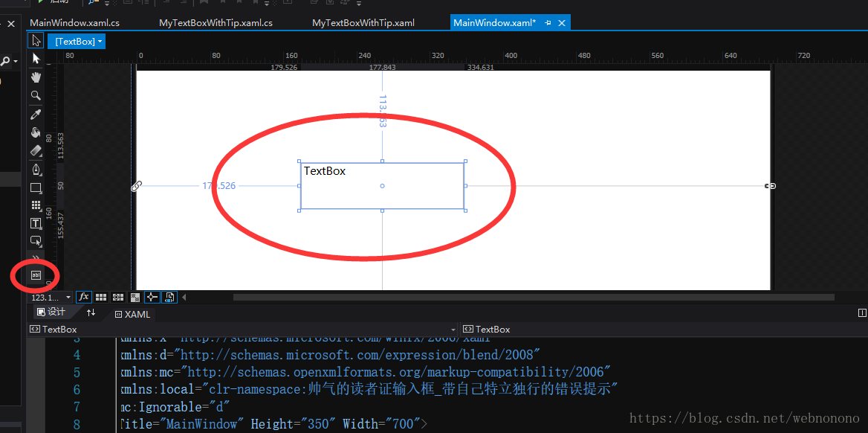This screenshot has height=433, width=868.
Task: Swap the design and XAML panes
Action: coord(91,312)
